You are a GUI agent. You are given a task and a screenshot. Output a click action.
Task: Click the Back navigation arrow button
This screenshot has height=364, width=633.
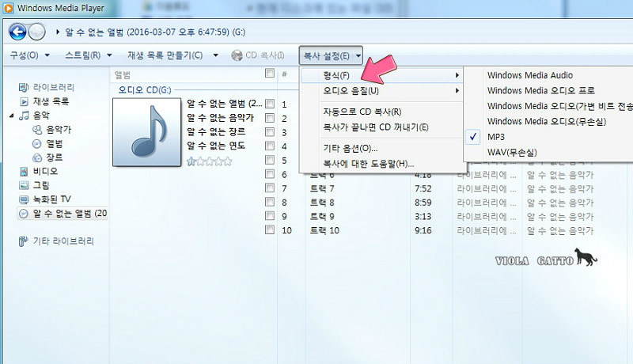17,32
